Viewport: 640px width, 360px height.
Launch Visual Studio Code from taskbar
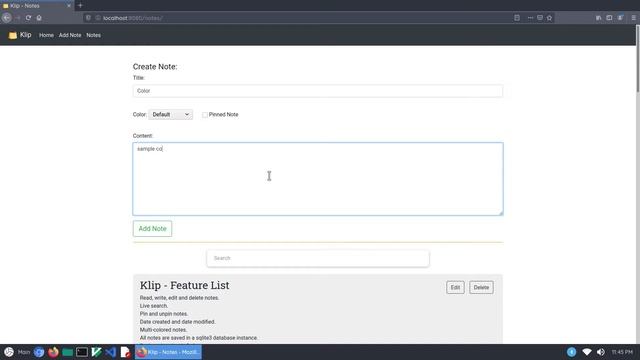[x=111, y=352]
